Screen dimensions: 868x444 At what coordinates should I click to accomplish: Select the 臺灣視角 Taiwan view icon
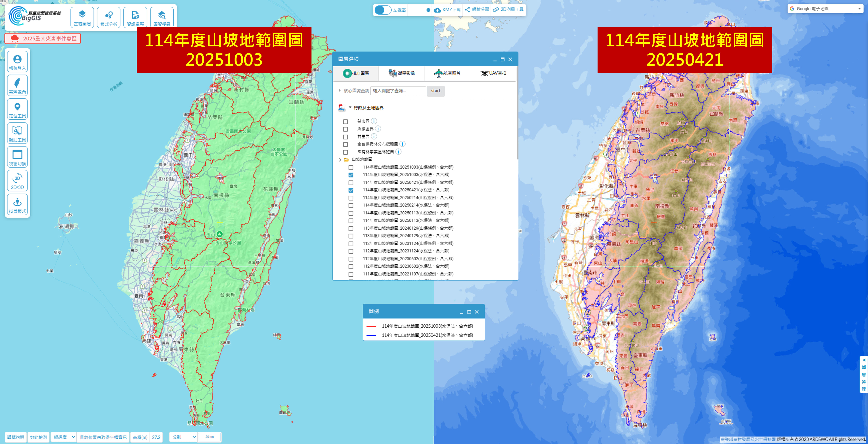click(17, 85)
